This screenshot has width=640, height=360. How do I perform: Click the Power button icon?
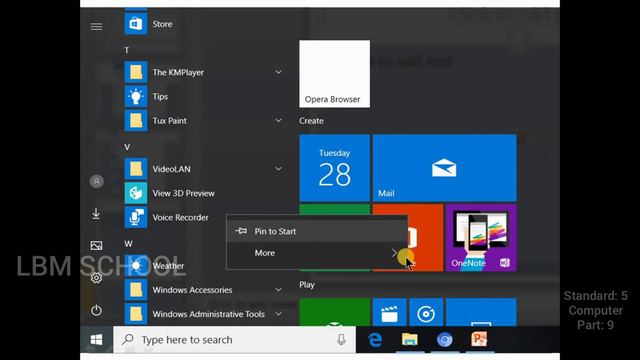96,310
